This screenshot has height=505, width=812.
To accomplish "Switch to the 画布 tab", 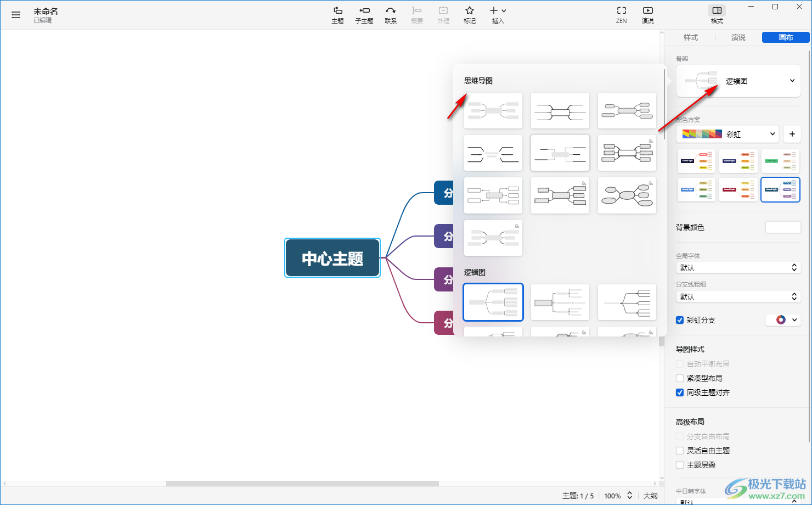I will click(x=786, y=37).
